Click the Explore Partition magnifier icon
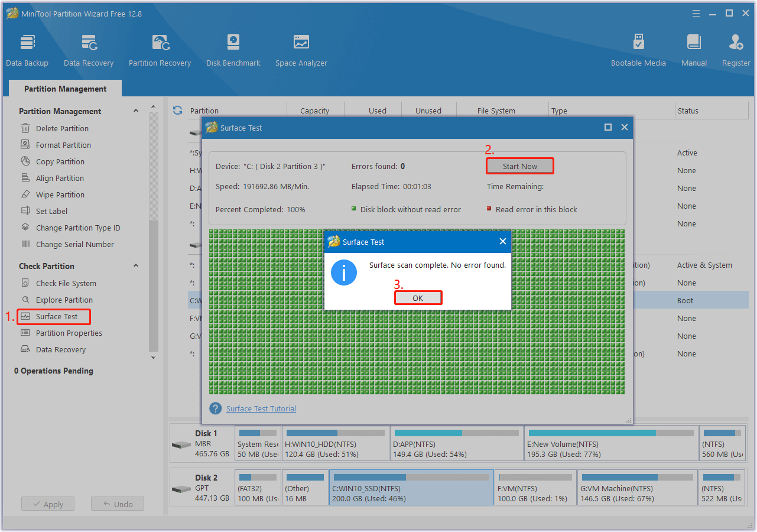Viewport: 757px width, 532px height. [25, 300]
